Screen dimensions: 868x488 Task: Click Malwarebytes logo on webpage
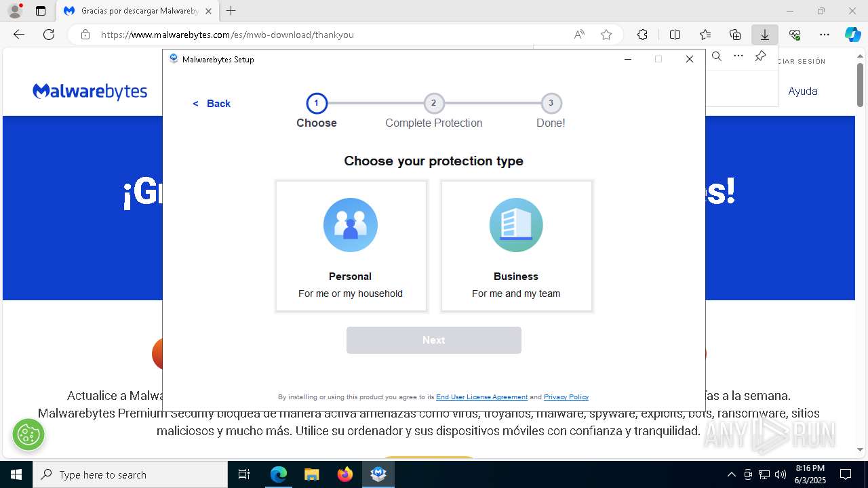(90, 91)
